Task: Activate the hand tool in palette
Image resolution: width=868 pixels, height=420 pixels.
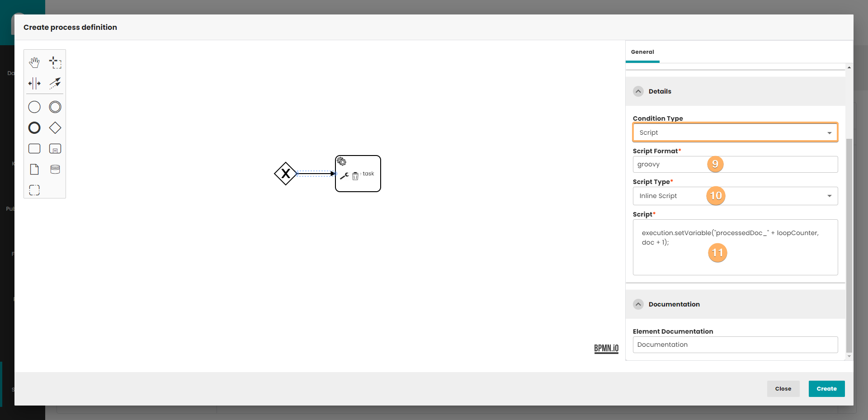Action: click(34, 62)
